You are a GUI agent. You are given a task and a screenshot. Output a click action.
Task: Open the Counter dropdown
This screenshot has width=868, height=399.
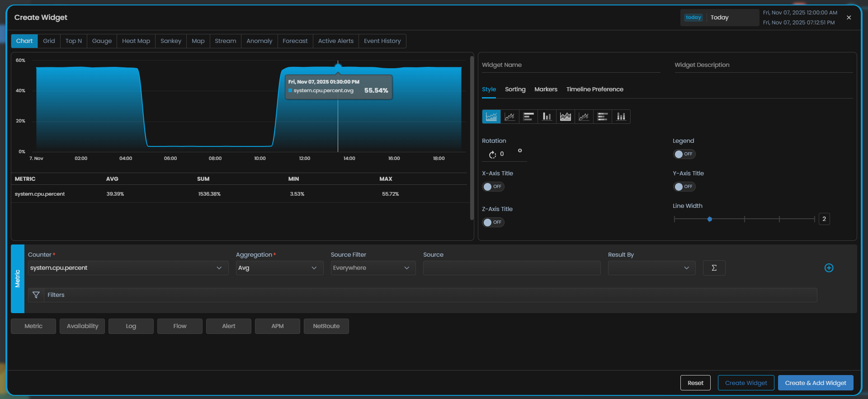(x=128, y=268)
